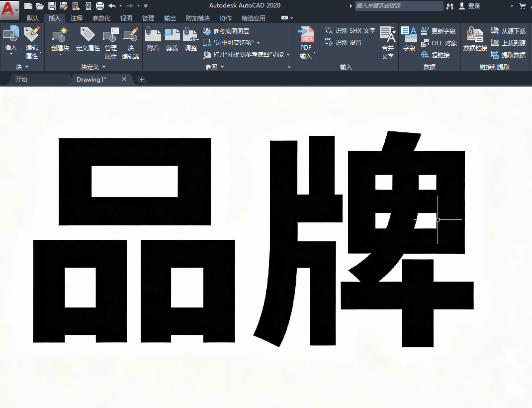Open the Autodesk App Store cart icon

pos(523,5)
